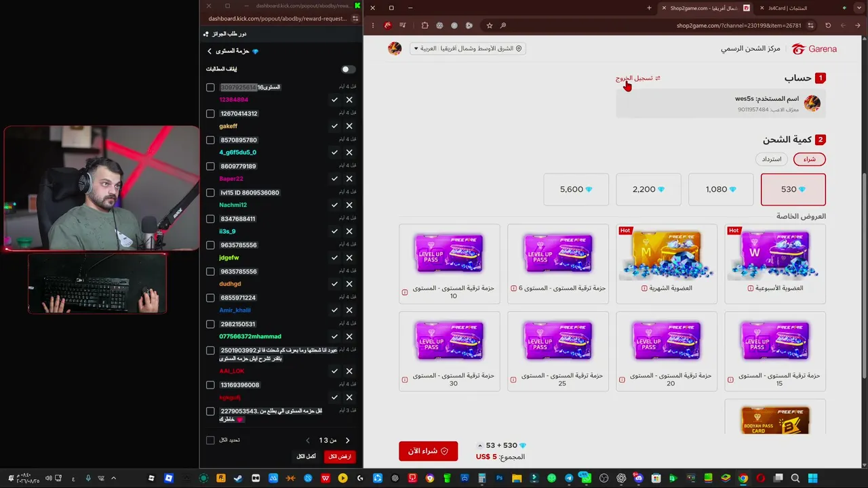The height and width of the screenshot is (488, 868).
Task: Click the Garena logo
Action: (x=814, y=49)
